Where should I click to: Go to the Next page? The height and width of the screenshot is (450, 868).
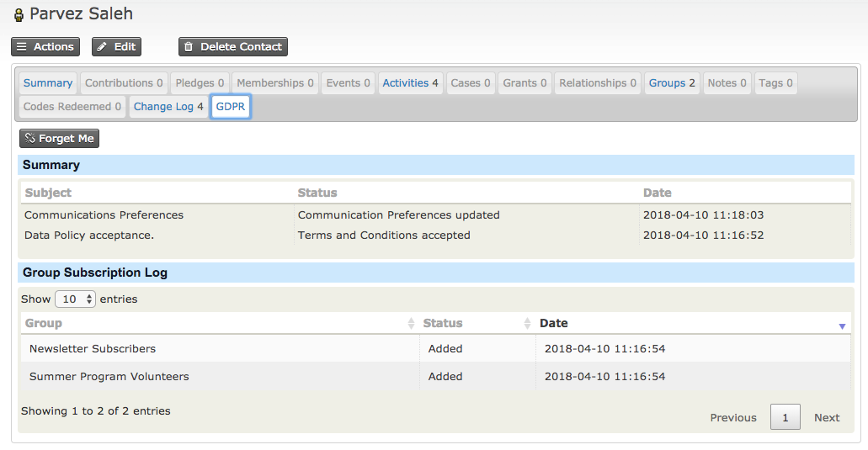(827, 417)
